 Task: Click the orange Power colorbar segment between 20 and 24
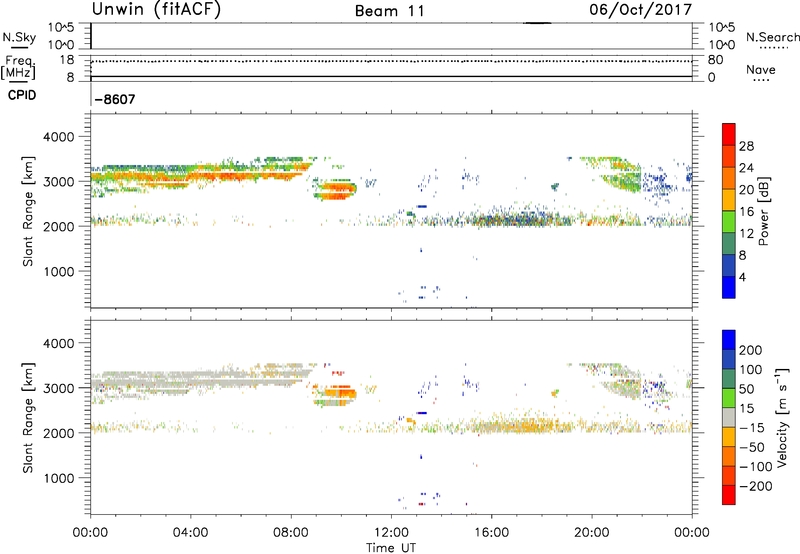click(729, 178)
